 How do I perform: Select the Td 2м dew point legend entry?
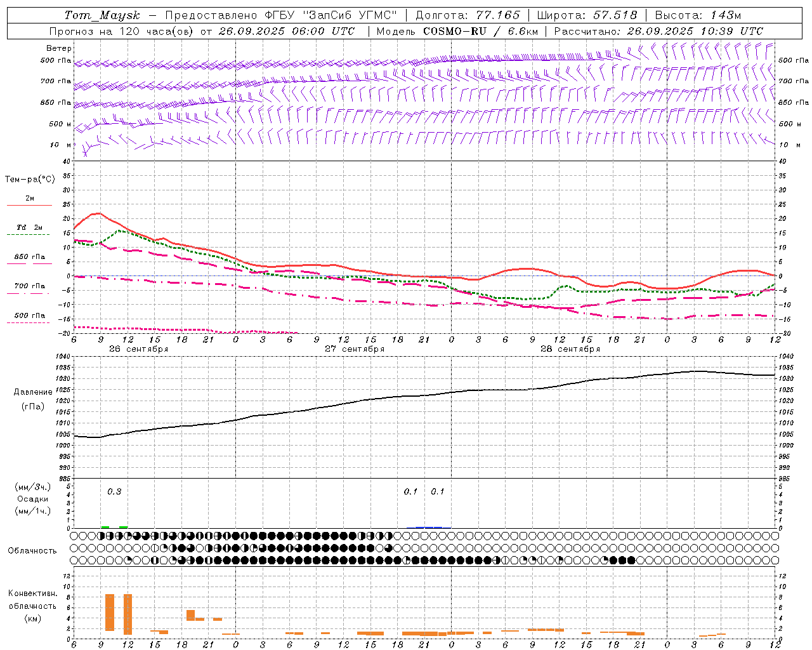pyautogui.click(x=29, y=228)
